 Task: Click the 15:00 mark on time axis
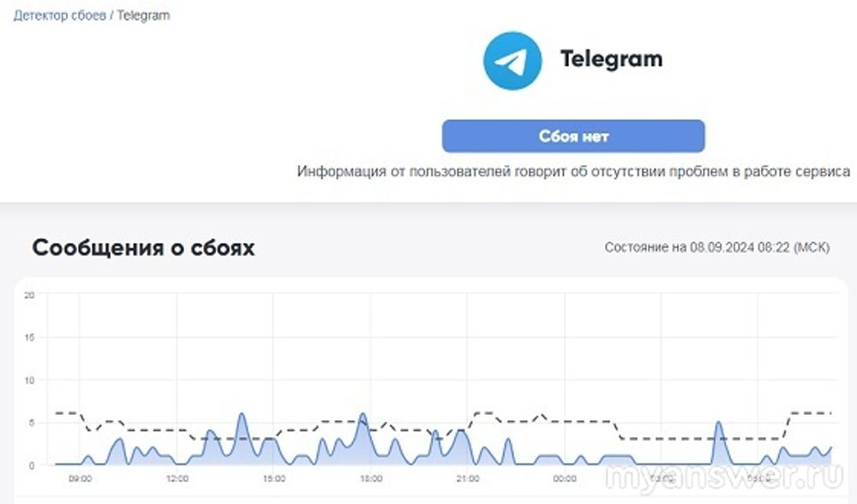click(x=273, y=478)
